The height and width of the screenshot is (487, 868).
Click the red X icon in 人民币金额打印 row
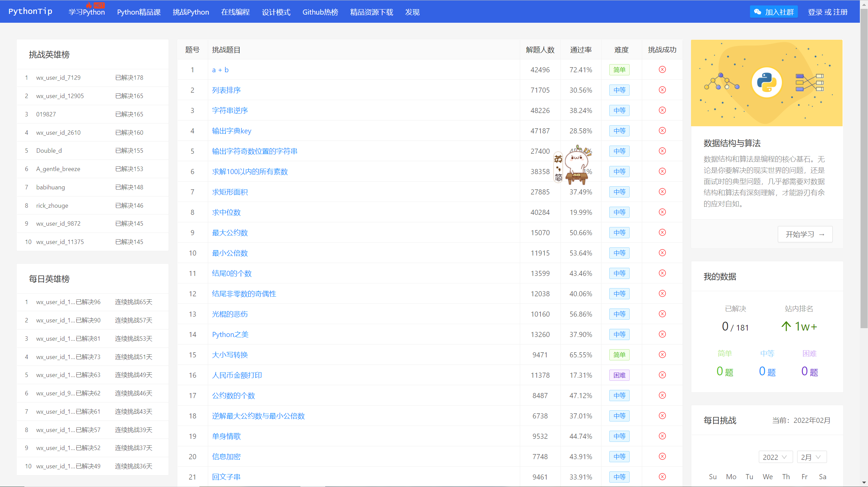coord(662,375)
